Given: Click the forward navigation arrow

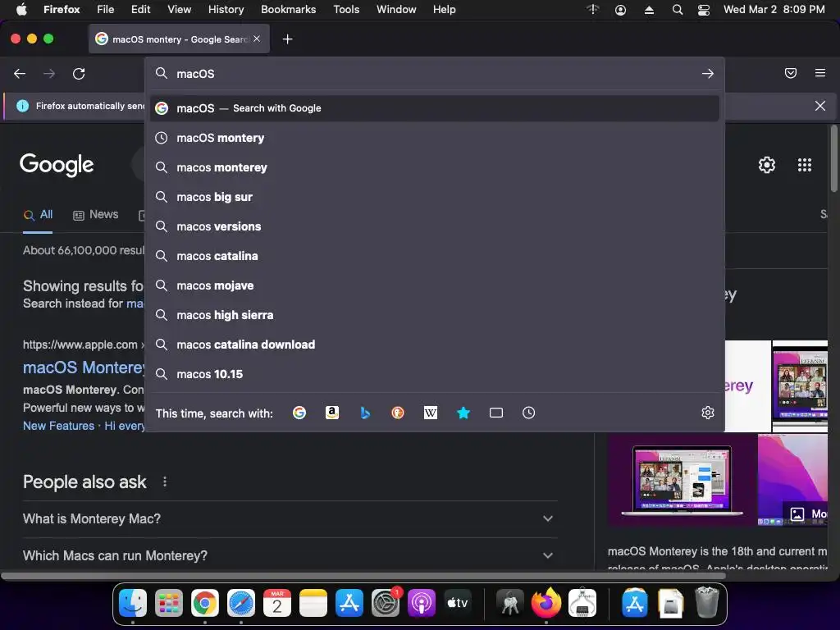Looking at the screenshot, I should coord(49,73).
